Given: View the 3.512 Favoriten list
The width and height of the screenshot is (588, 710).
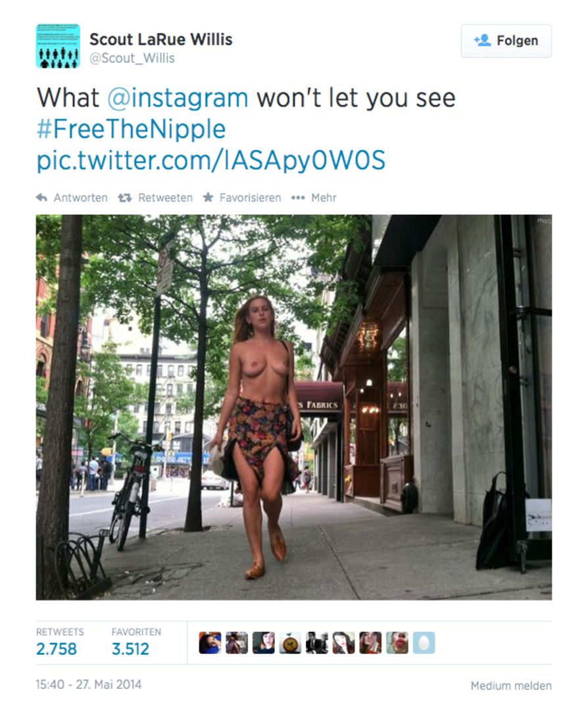Looking at the screenshot, I should 130,649.
